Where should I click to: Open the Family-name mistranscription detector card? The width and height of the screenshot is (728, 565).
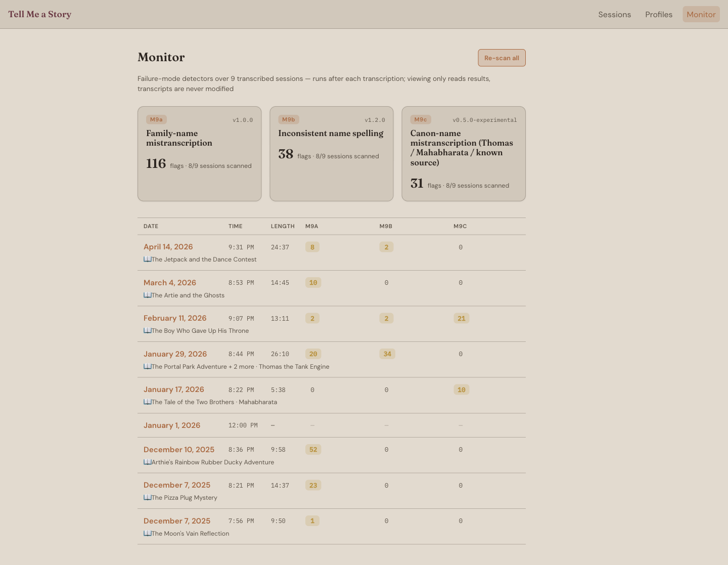[x=199, y=154]
